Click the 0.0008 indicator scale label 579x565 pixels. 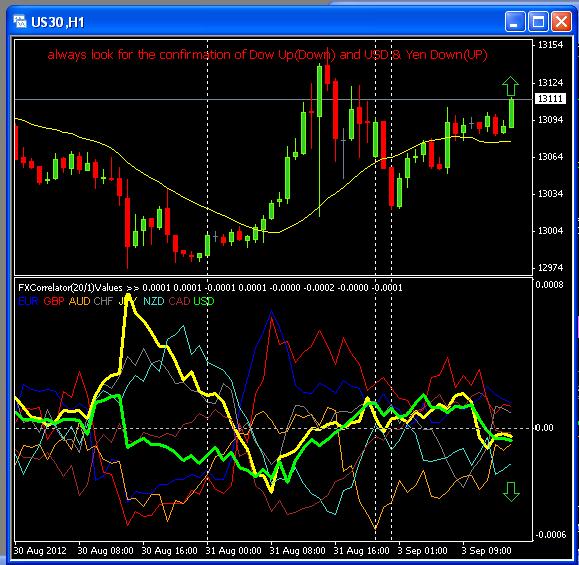click(x=549, y=285)
